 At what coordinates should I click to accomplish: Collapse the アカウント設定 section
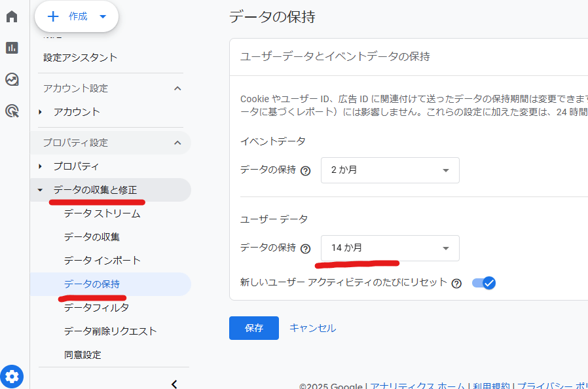(x=177, y=88)
